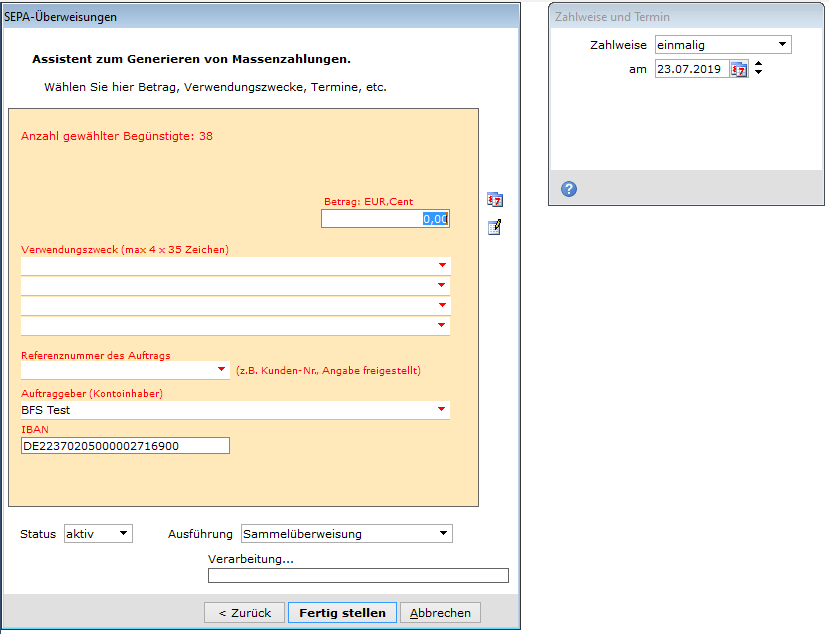
Task: Open the Ausführung dropdown showing Sammelüberweisung
Action: pos(347,534)
